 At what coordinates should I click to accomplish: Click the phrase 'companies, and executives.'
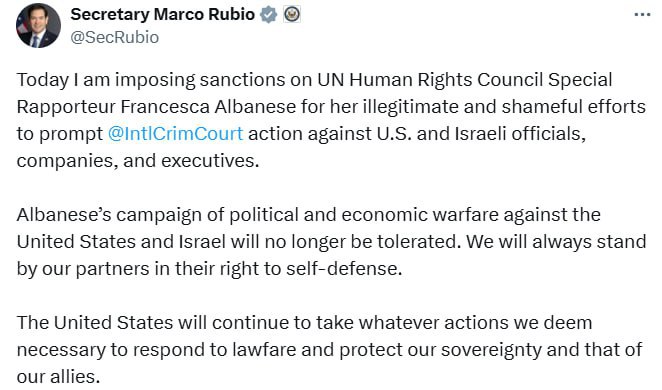138,161
